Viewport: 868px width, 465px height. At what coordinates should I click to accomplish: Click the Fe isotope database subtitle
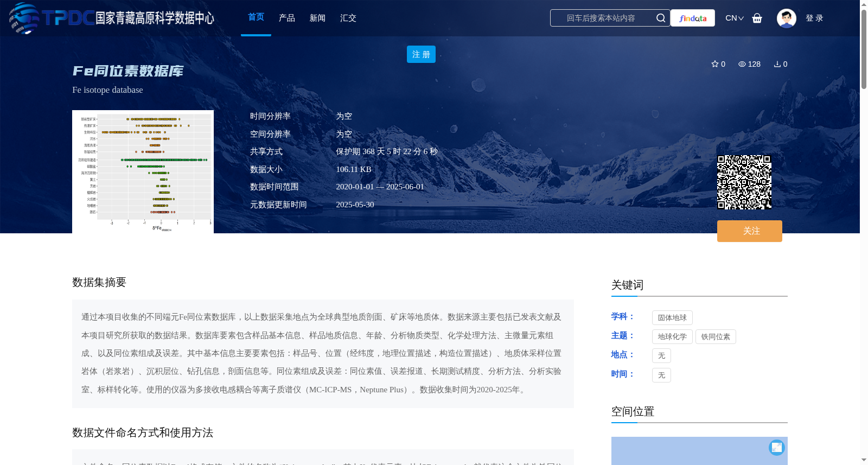click(107, 90)
